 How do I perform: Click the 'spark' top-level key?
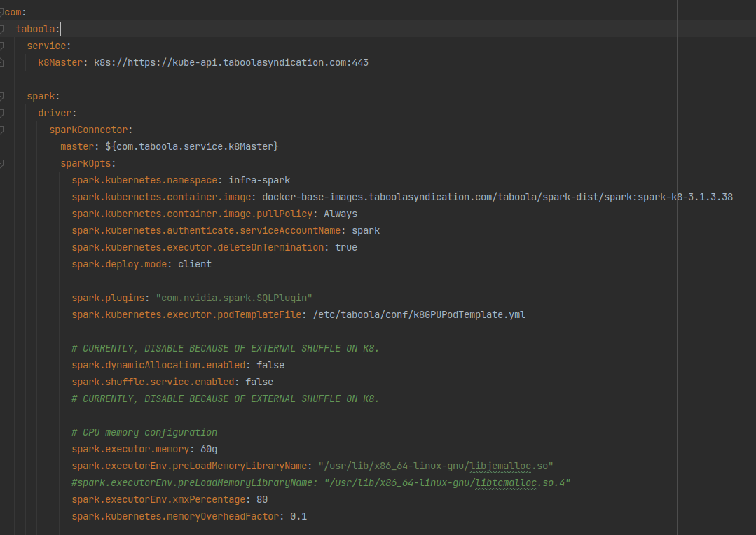click(41, 97)
